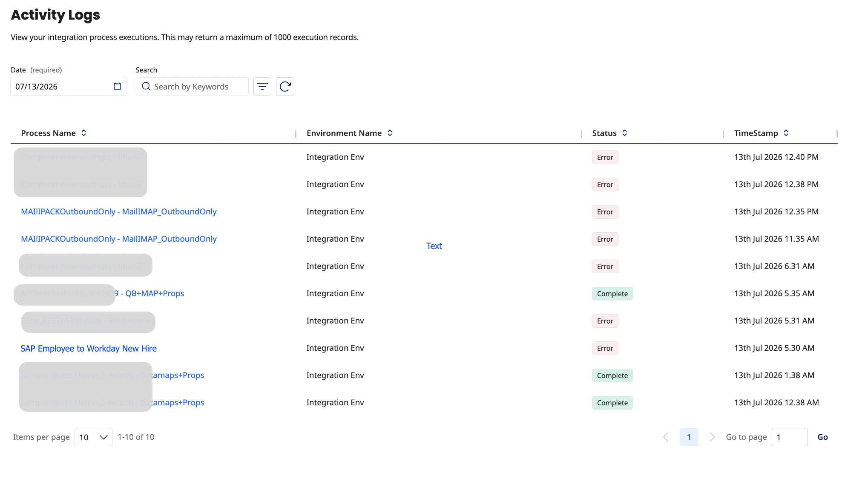Sort by Process Name column arrows
The height and width of the screenshot is (491, 868).
pos(84,133)
